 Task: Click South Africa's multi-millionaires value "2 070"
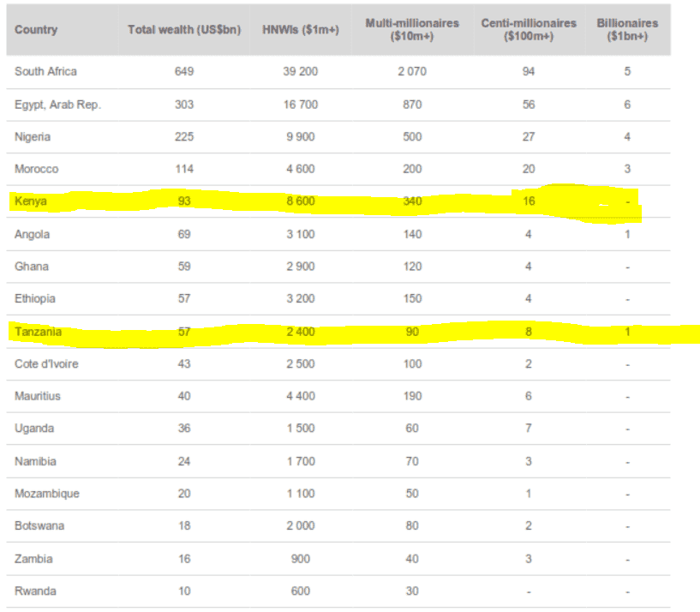click(412, 71)
